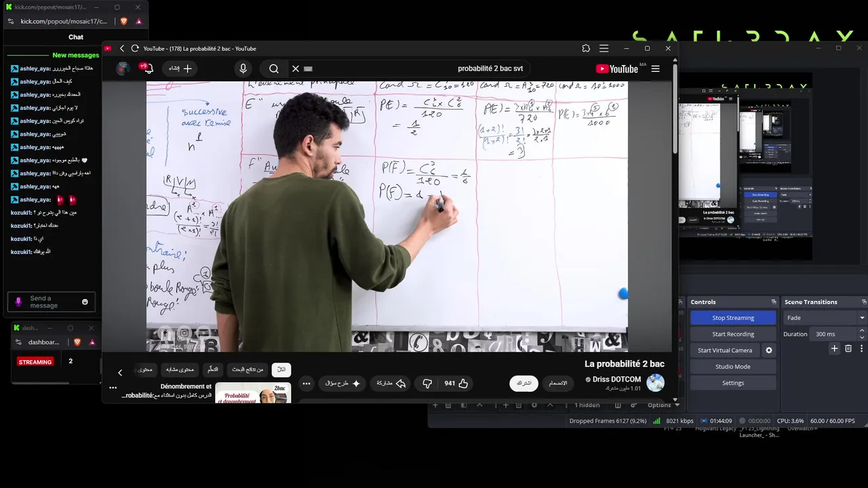Screen dimensions: 868x488
Task: Select the 'From search results' chip
Action: pyautogui.click(x=248, y=369)
